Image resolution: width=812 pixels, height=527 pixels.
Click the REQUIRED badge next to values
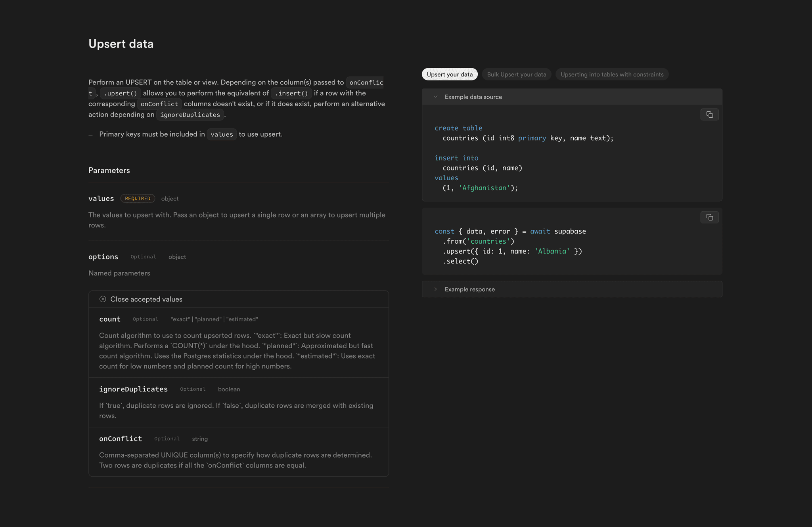[x=138, y=198]
